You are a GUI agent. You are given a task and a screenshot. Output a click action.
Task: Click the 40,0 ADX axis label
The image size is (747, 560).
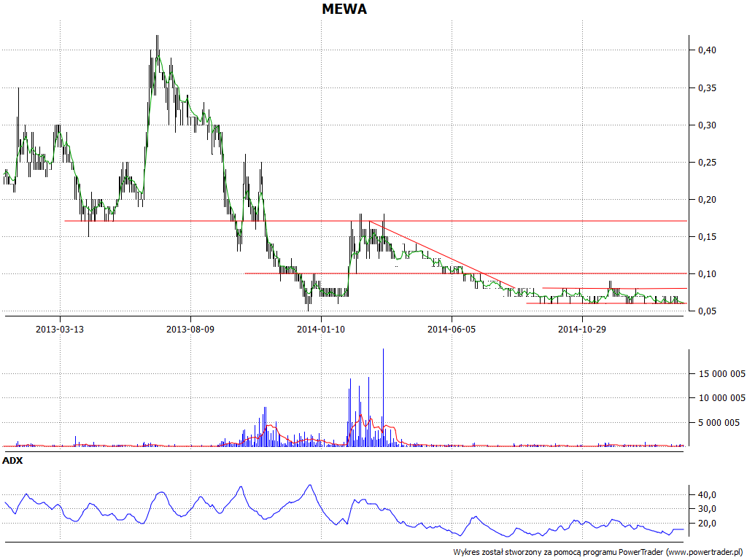(707, 495)
